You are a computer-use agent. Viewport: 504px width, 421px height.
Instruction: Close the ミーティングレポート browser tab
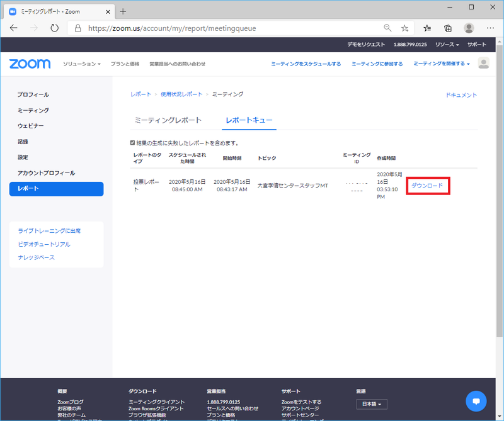108,12
